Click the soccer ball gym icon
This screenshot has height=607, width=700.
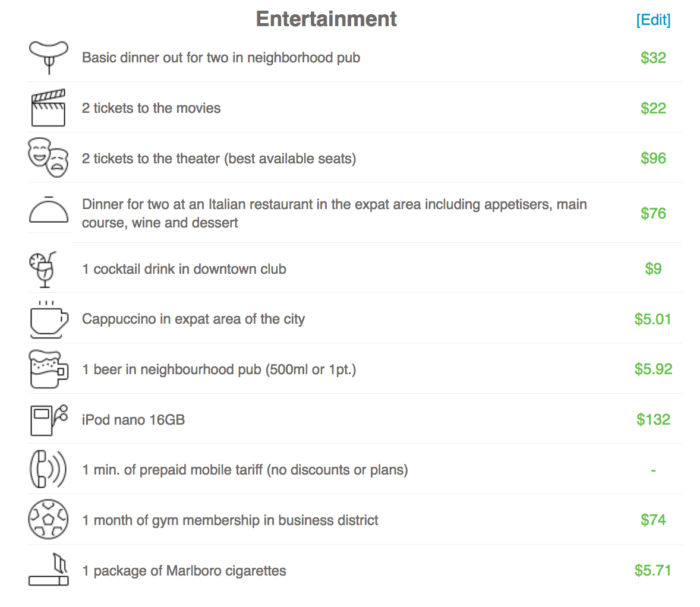click(48, 520)
